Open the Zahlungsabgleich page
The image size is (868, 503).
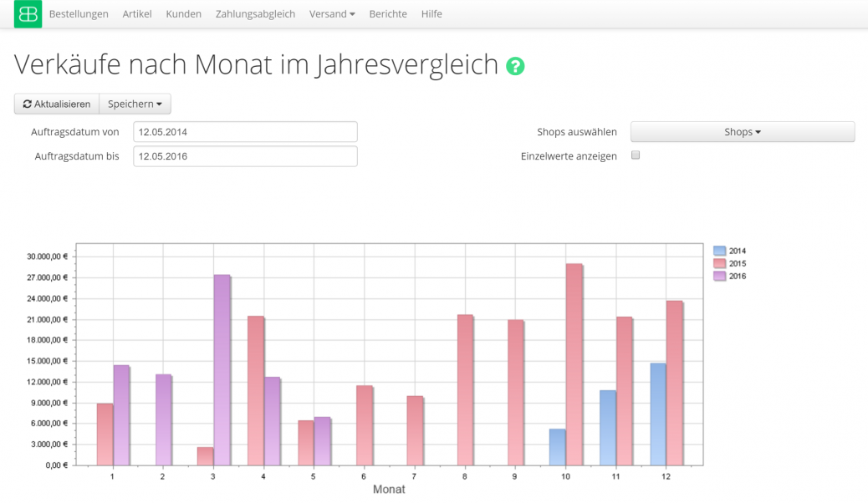coord(255,14)
